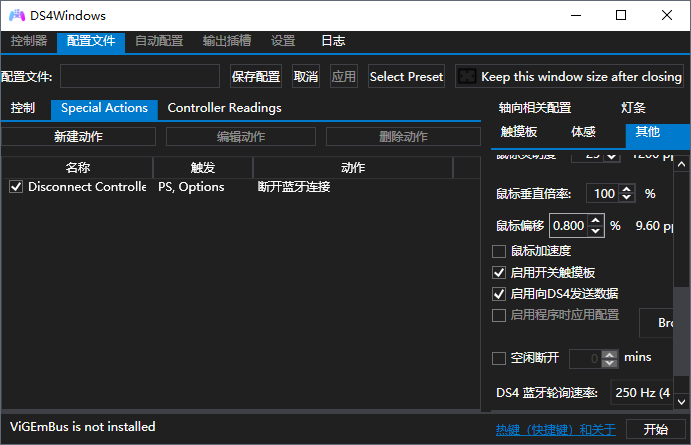This screenshot has width=691, height=445.
Task: Open the 日志 tab
Action: pos(333,41)
